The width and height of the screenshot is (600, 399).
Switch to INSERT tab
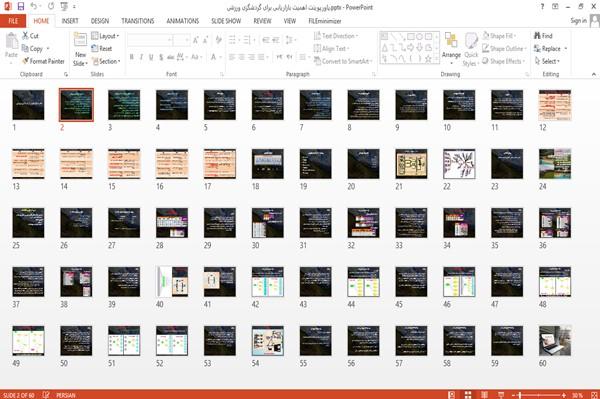coord(70,21)
